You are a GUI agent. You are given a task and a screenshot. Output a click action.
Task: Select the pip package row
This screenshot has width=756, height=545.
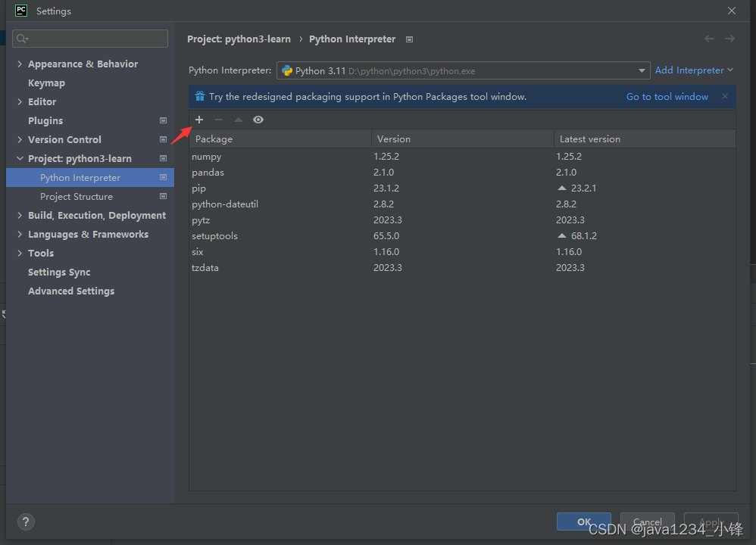(462, 188)
